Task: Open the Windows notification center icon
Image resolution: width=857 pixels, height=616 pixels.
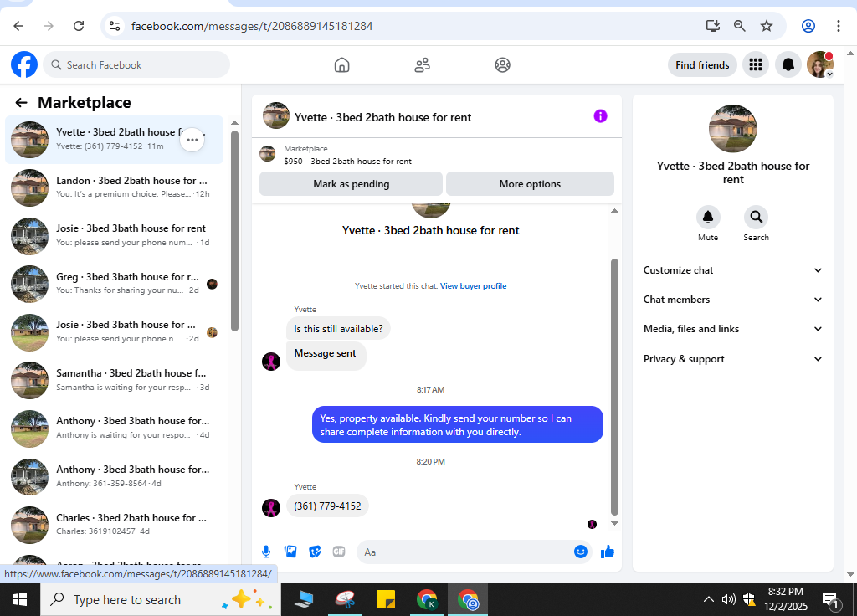Action: click(831, 600)
